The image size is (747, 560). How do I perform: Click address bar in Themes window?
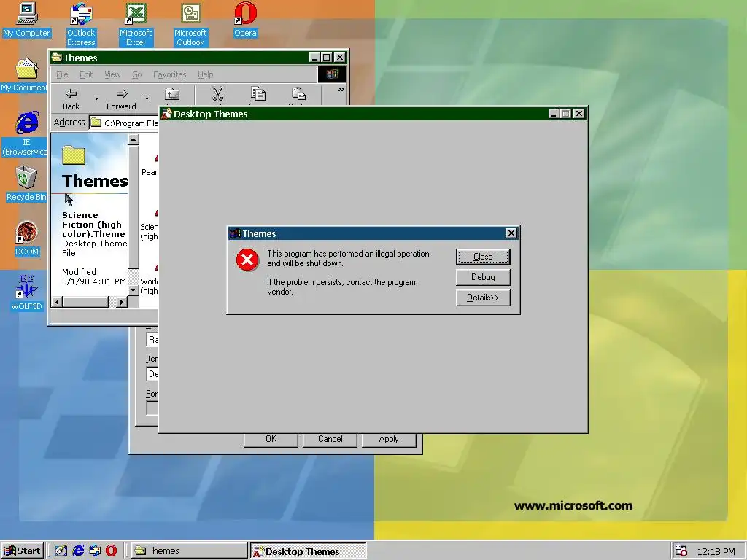coord(124,122)
